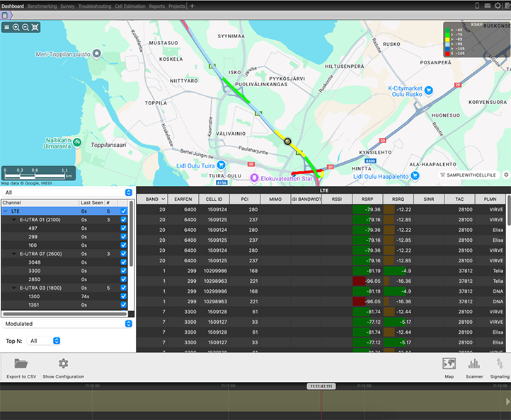Disable the channel 3300 checkbox

click(124, 271)
